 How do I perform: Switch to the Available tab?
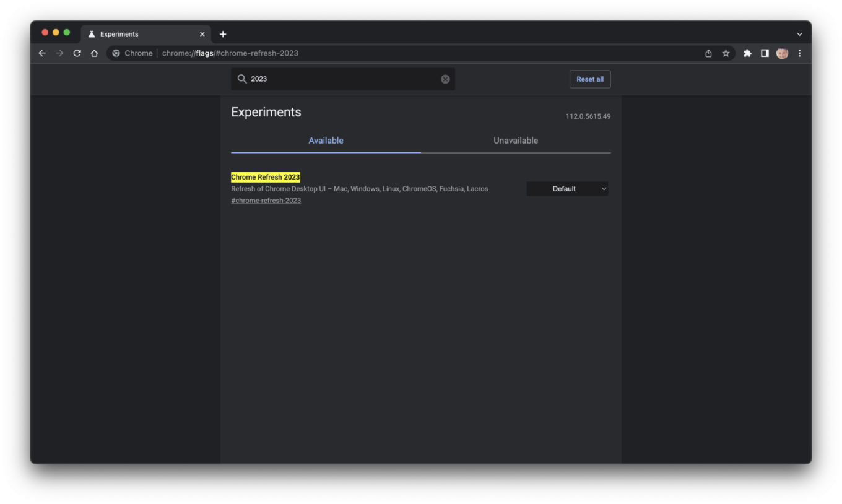[326, 141]
